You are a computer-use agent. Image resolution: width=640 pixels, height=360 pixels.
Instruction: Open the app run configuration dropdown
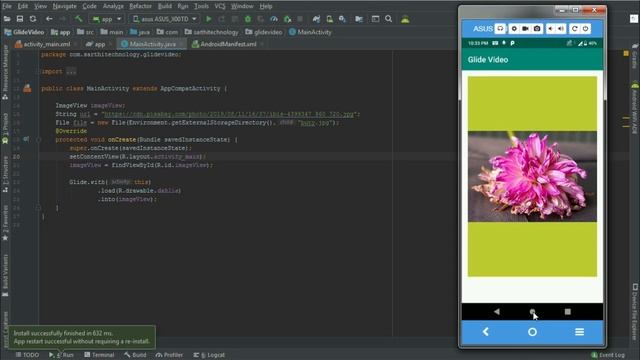pos(107,19)
